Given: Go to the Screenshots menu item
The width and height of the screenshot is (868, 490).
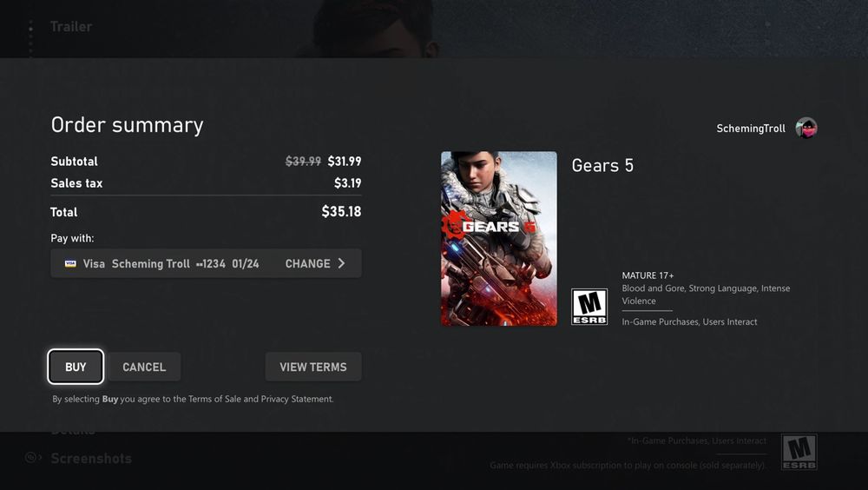Looking at the screenshot, I should (x=91, y=458).
